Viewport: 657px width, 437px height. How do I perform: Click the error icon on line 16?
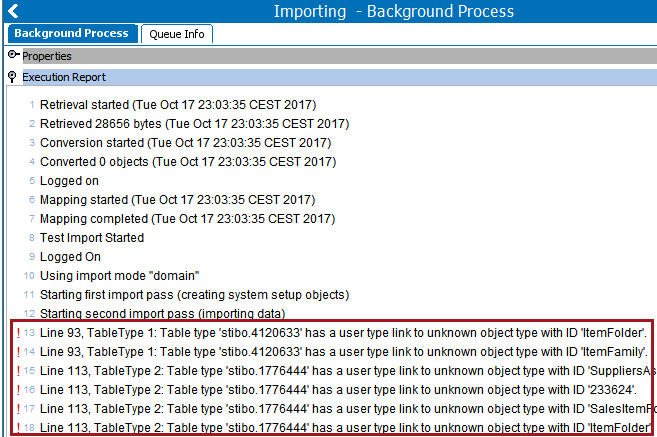[x=18, y=390]
